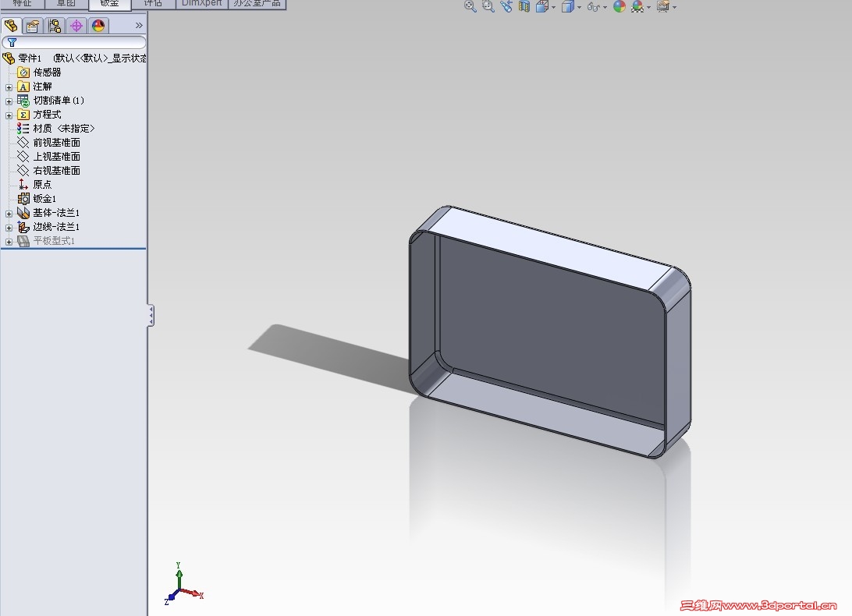Expand the 注解 node
The image size is (852, 616).
point(9,87)
